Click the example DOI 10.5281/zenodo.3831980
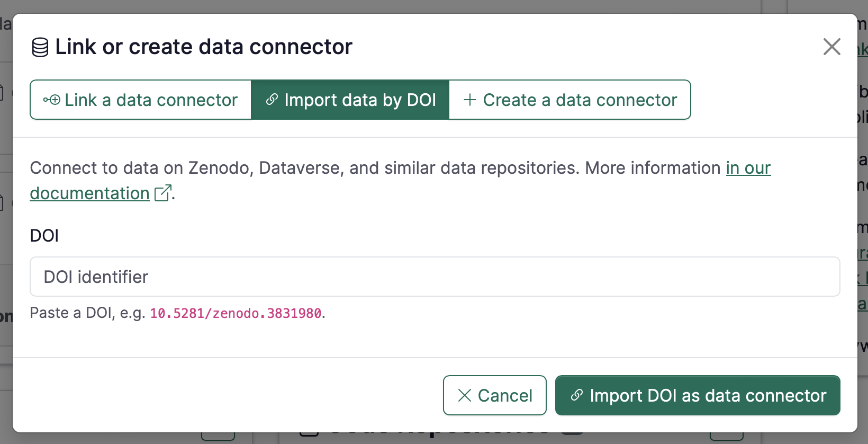This screenshot has width=868, height=444. (x=236, y=313)
